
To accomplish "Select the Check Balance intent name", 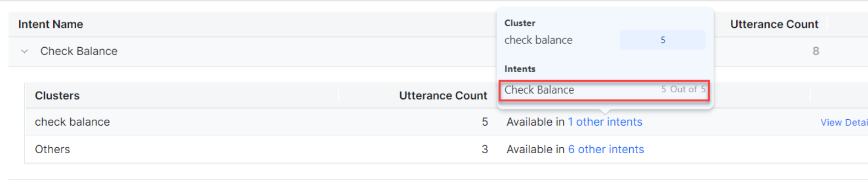I will point(79,51).
